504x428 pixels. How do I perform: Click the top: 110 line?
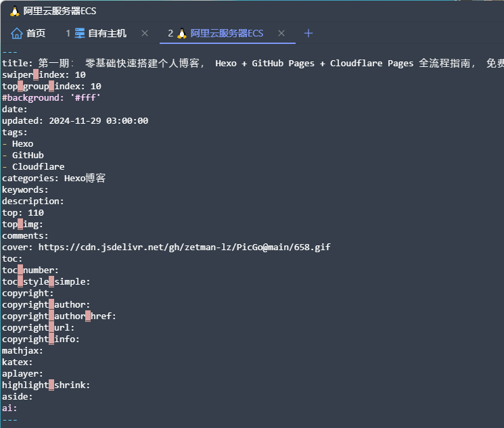[x=23, y=213]
